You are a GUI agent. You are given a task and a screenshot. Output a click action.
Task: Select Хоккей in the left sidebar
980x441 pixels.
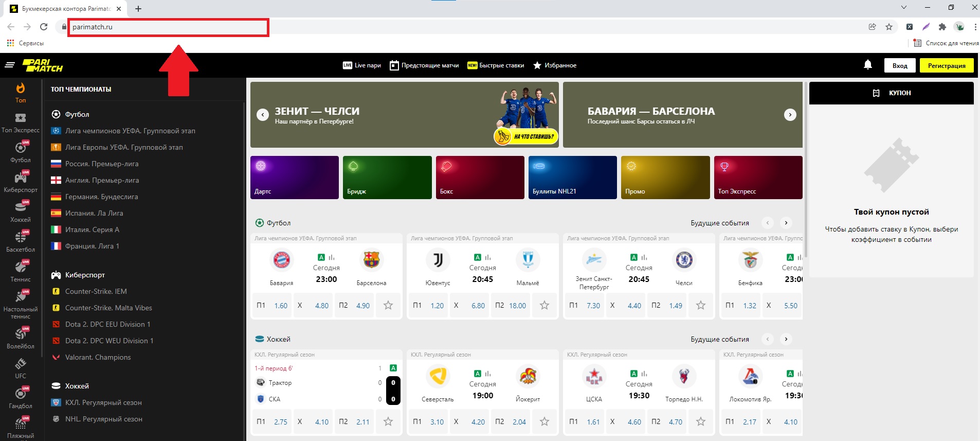(21, 213)
